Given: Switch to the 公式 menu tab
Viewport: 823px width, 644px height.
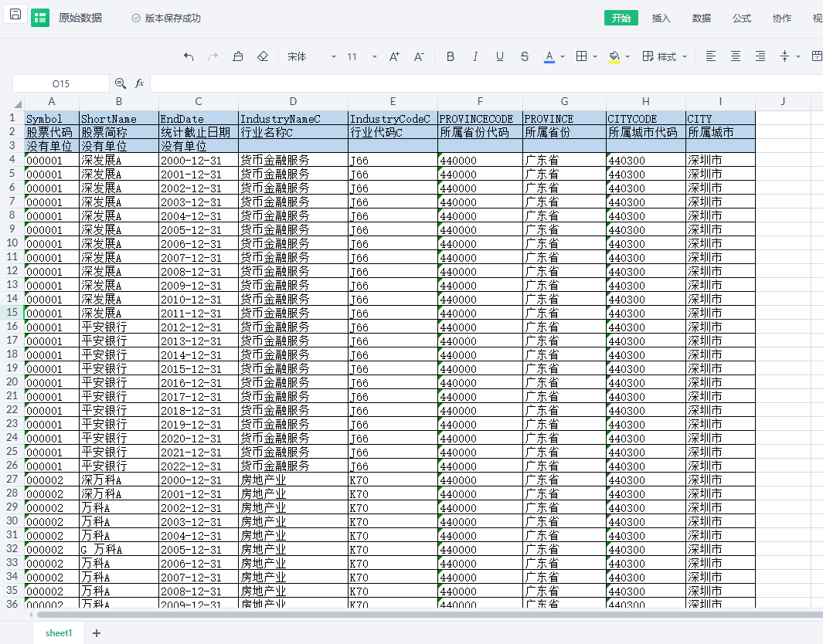Looking at the screenshot, I should point(741,18).
